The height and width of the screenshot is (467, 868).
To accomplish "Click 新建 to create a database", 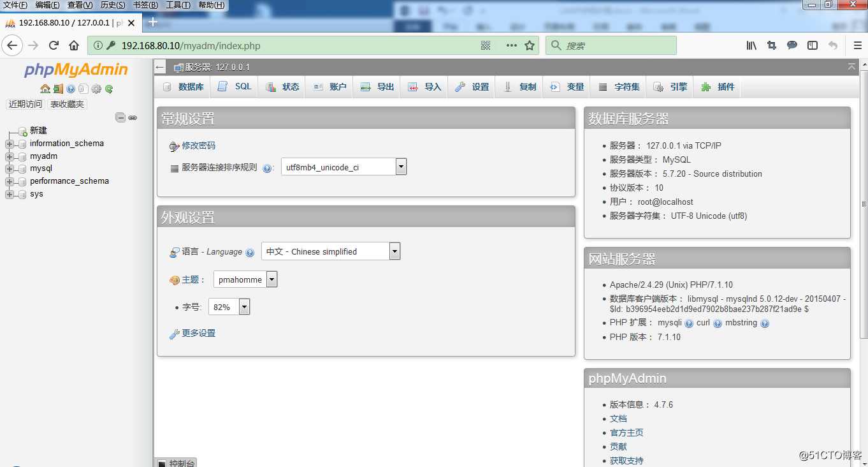I will 38,131.
